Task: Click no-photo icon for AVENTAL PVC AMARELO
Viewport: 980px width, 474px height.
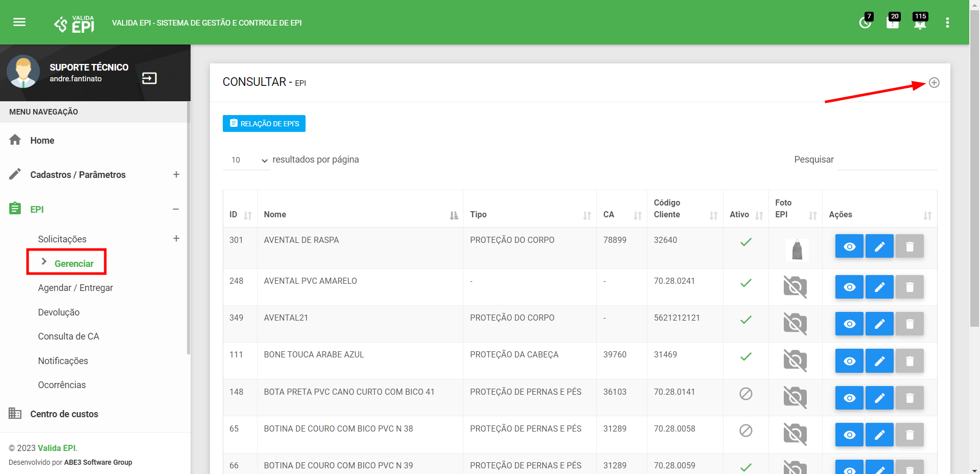Action: 795,287
